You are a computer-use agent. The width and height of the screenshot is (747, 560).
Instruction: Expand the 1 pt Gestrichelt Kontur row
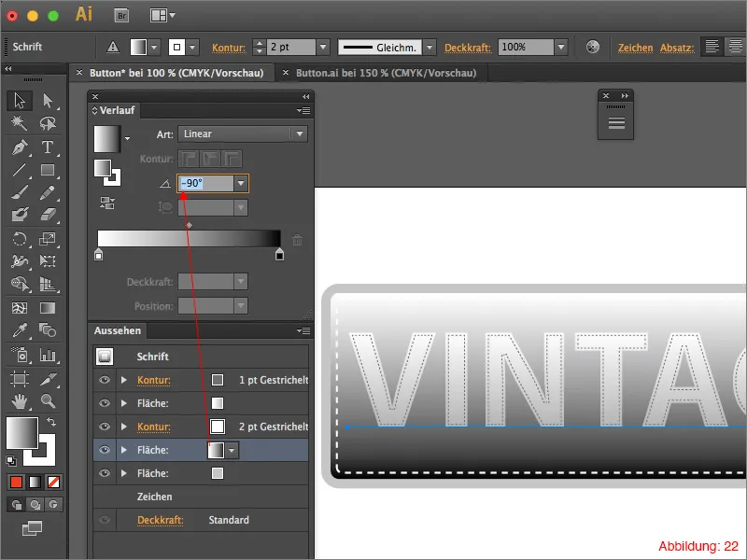pos(124,380)
